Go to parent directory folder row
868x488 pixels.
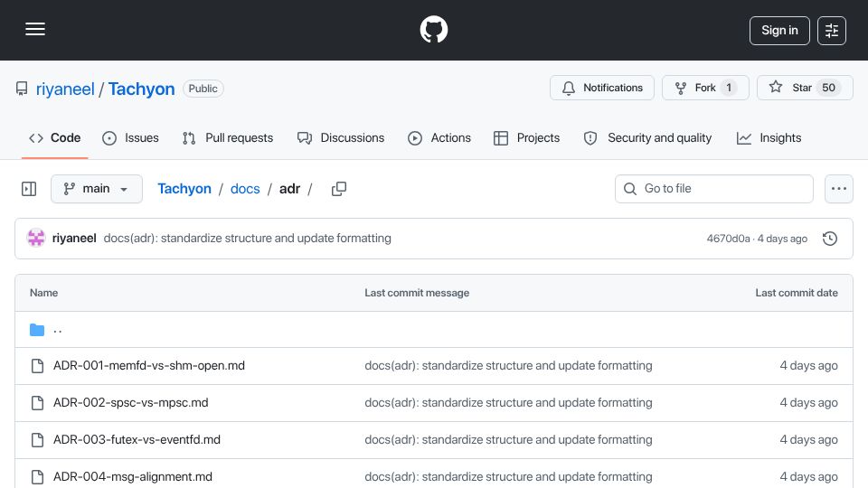434,330
